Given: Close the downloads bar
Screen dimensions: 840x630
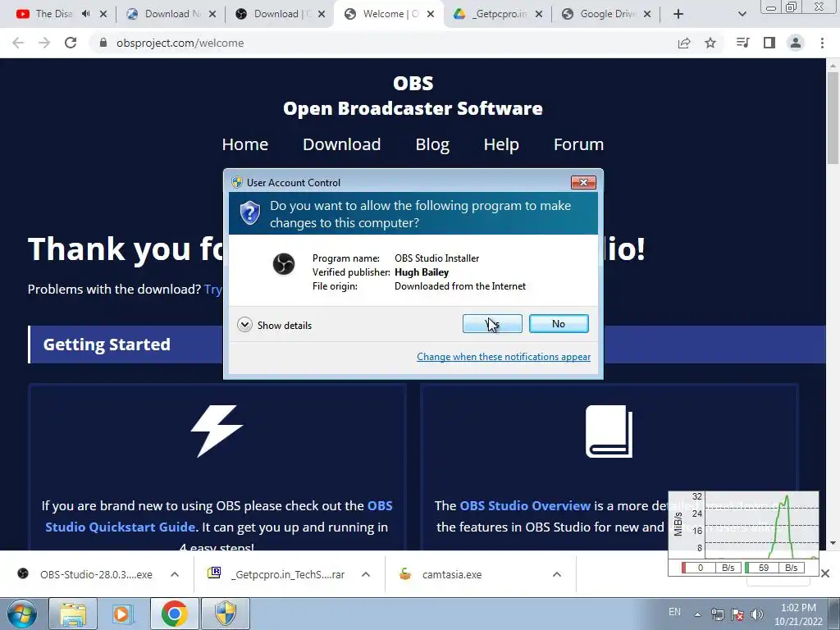Looking at the screenshot, I should tap(825, 573).
